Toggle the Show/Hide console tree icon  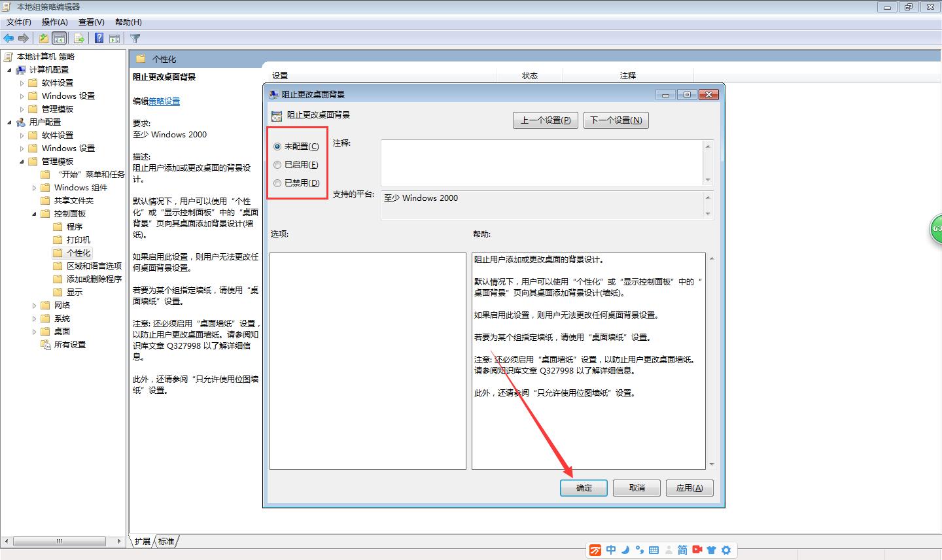coord(59,39)
